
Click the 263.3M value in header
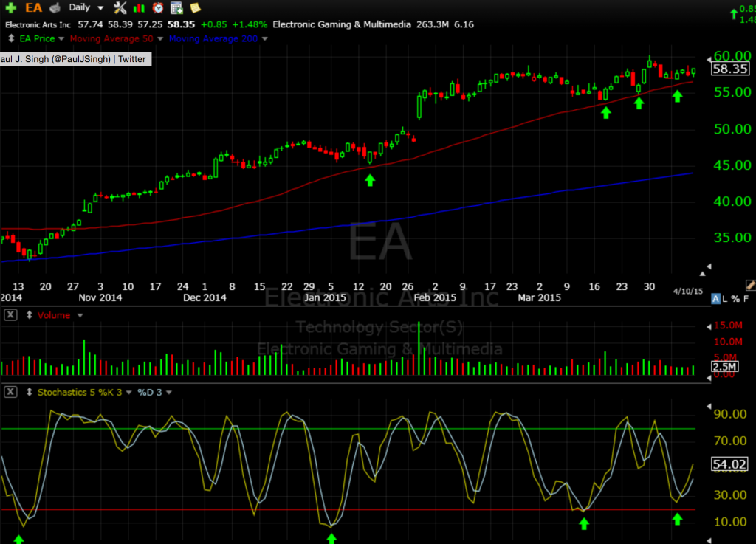[433, 24]
